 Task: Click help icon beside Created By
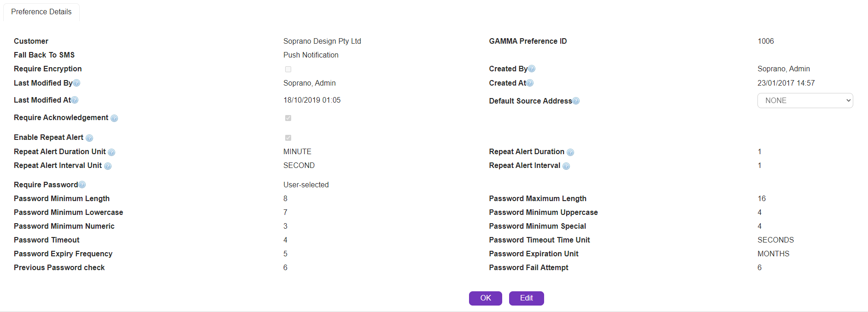[532, 69]
